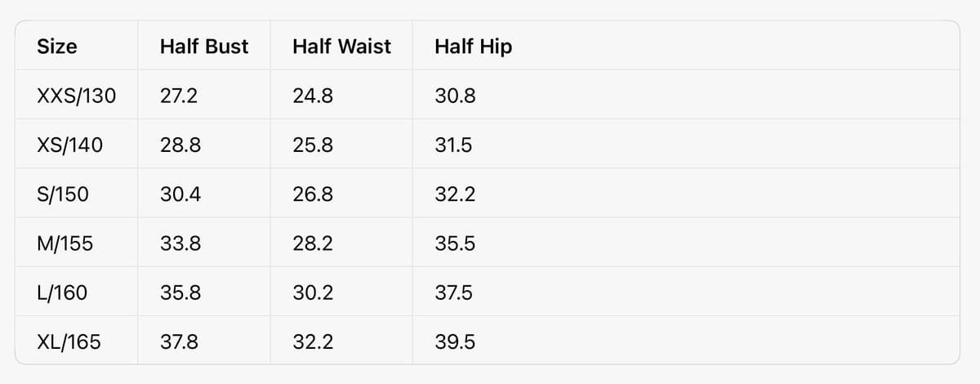Click Half Bust value 27.2
The height and width of the screenshot is (384, 980).
click(179, 96)
